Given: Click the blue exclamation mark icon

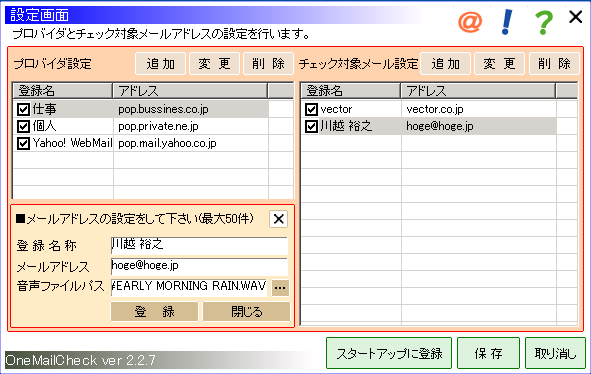Looking at the screenshot, I should tap(507, 22).
